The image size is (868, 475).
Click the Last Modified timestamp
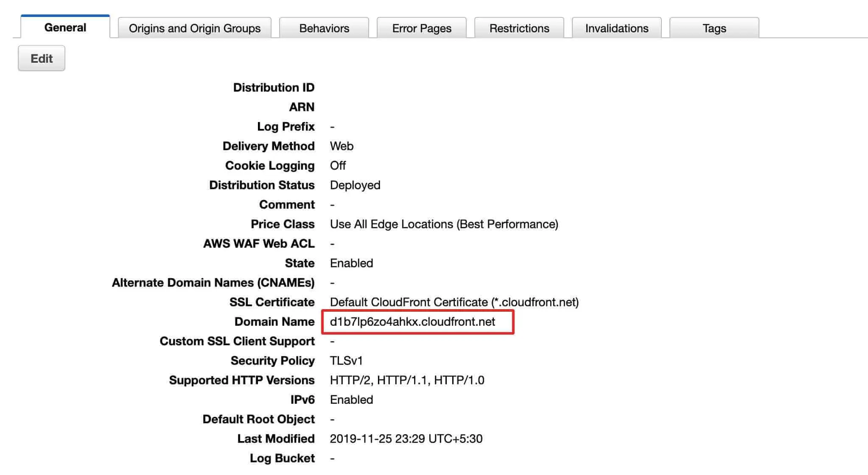click(x=406, y=439)
